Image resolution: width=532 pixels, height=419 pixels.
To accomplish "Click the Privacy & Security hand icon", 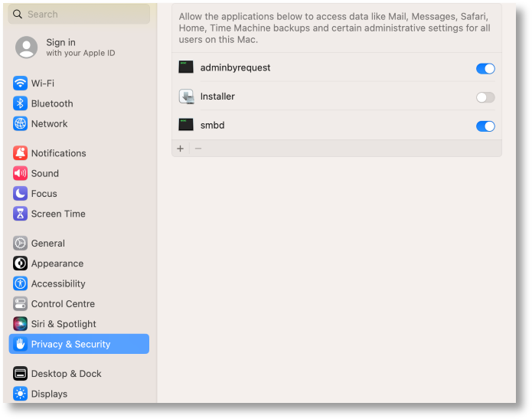I will [20, 344].
